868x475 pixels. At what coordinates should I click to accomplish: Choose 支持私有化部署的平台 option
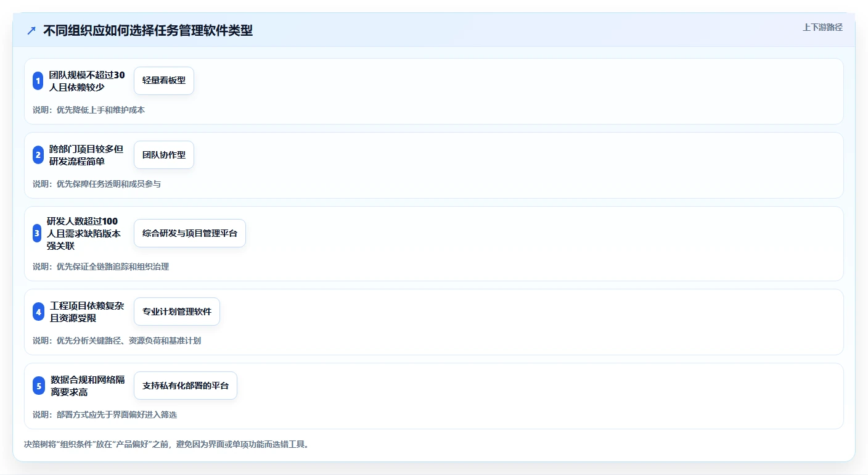point(186,386)
